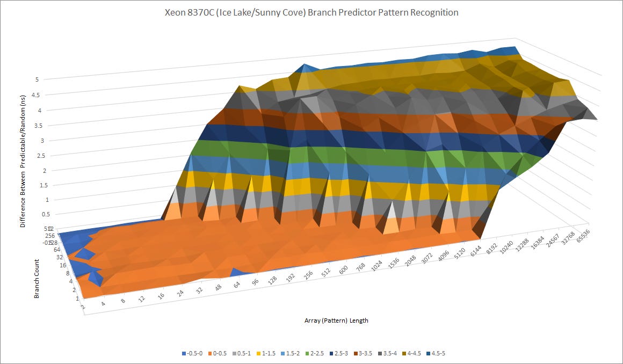Screen dimensions: 623x364
Task: Select array length label '1024'
Action: pos(376,265)
